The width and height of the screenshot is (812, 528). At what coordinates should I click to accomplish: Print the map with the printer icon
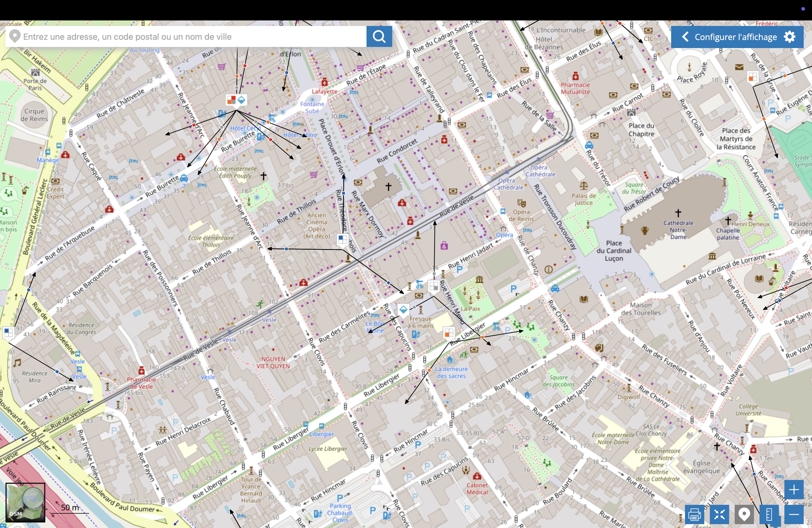(694, 514)
